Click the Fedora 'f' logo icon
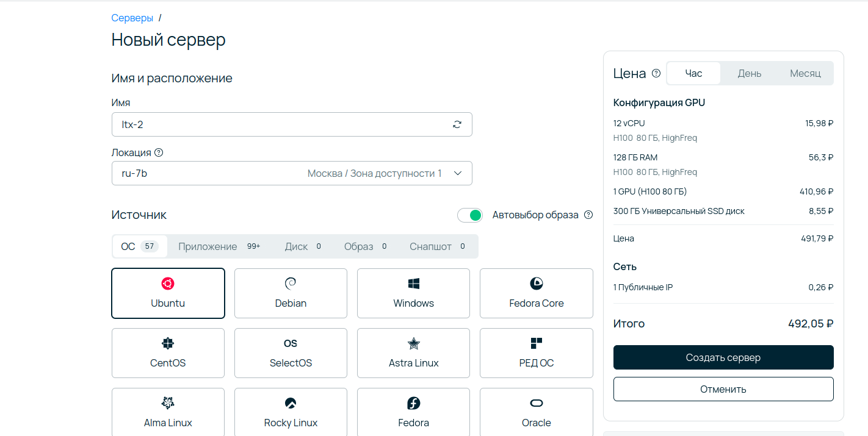The width and height of the screenshot is (868, 436). (414, 403)
